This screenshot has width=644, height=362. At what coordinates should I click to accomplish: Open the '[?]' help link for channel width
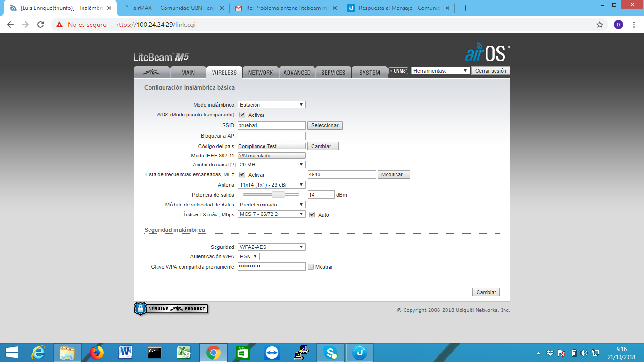(x=232, y=165)
